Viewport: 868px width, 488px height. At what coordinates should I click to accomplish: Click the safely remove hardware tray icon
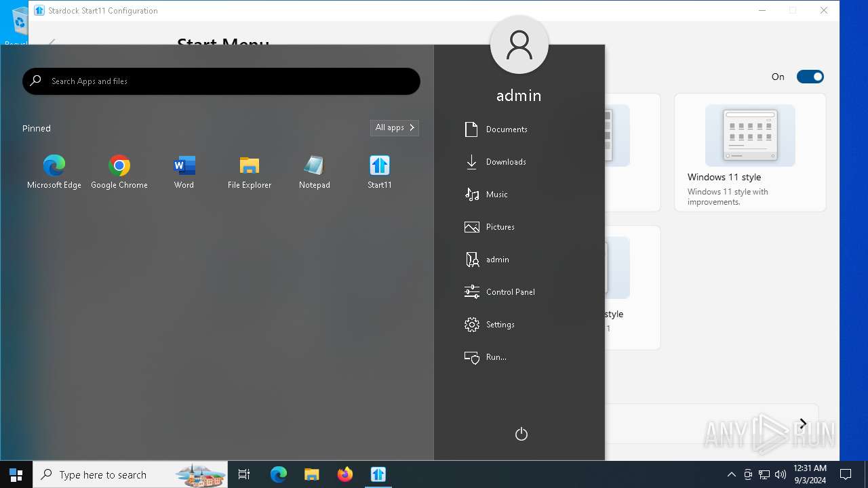tap(748, 474)
